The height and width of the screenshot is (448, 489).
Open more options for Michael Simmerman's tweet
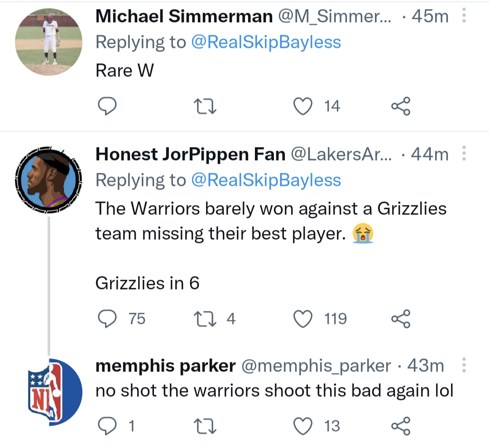point(463,17)
